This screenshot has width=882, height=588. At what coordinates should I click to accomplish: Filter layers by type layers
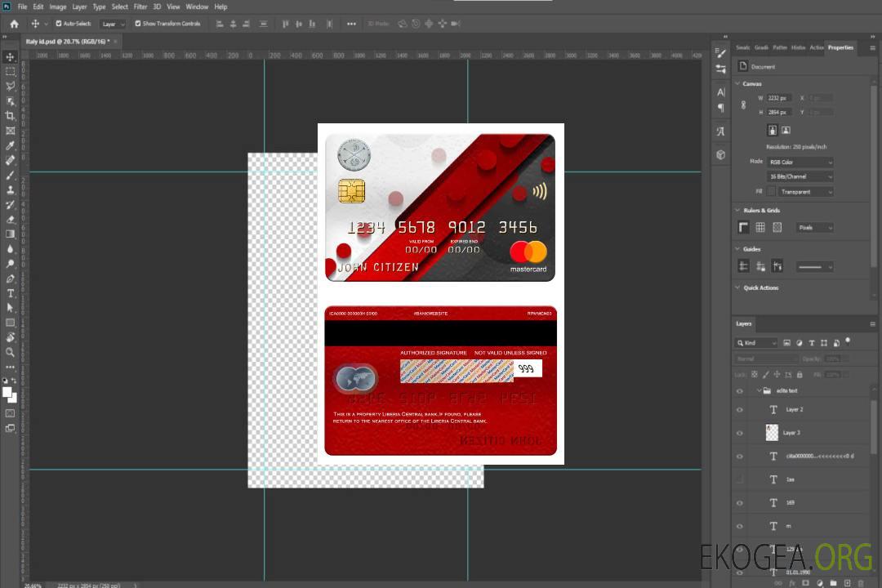point(812,343)
